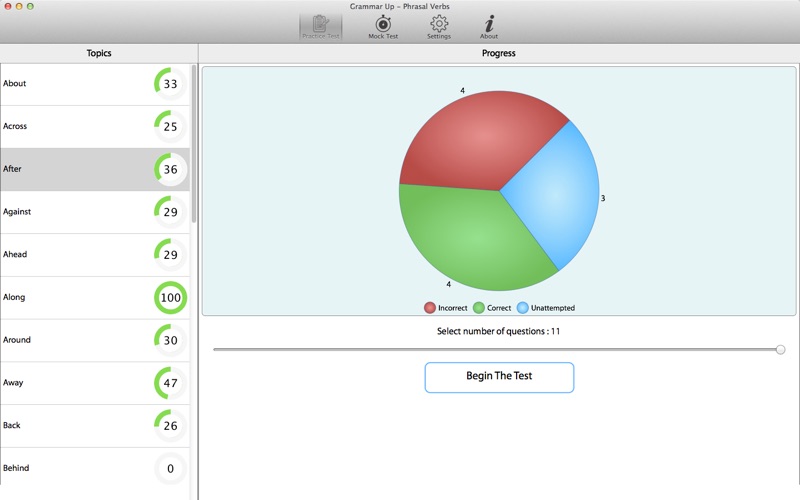800x500 pixels.
Task: Click the 100 percent ring for Along
Action: [x=170, y=297]
